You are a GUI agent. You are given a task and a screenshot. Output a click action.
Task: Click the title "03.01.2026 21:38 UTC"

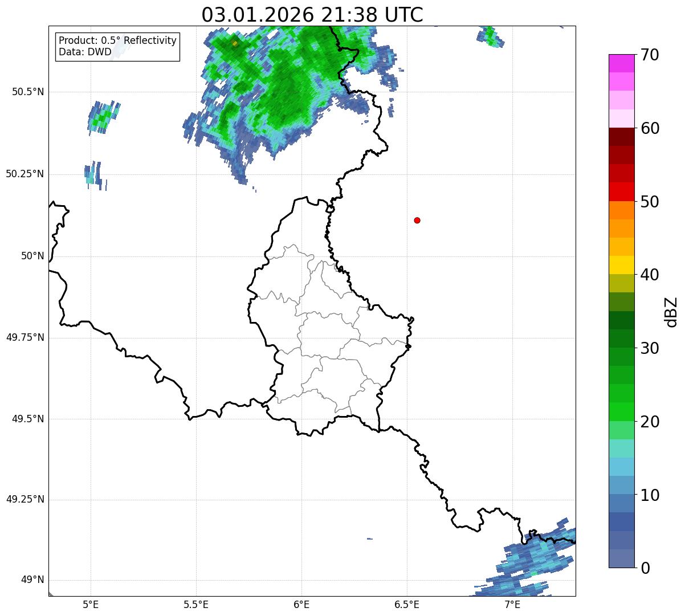312,14
